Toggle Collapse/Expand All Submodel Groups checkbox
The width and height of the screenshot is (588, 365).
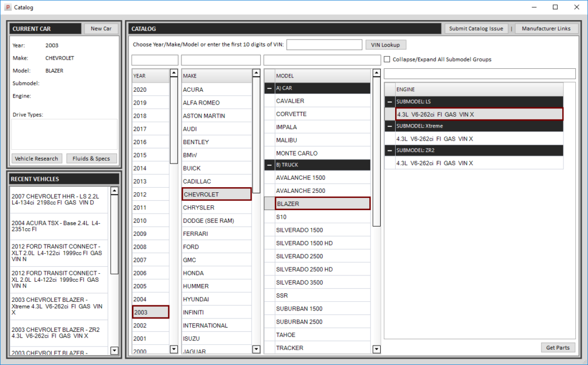pos(387,59)
